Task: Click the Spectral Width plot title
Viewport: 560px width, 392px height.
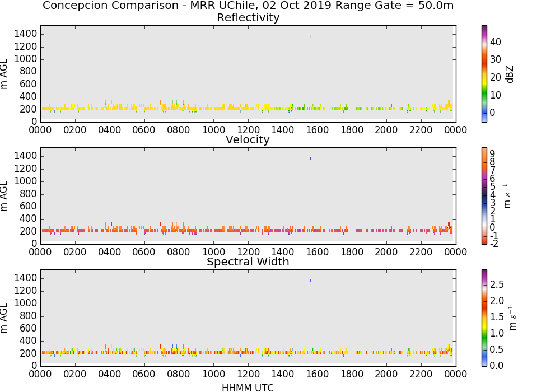Action: pos(248,262)
